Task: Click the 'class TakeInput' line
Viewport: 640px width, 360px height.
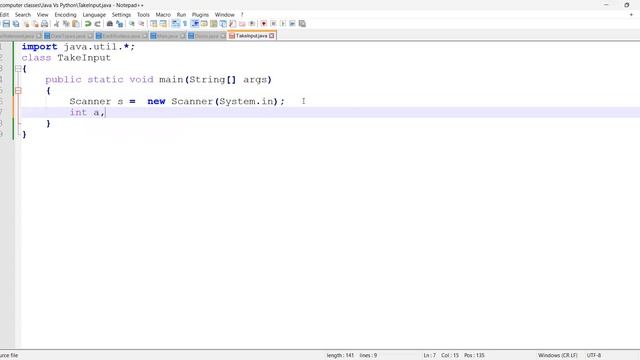Action: point(66,58)
